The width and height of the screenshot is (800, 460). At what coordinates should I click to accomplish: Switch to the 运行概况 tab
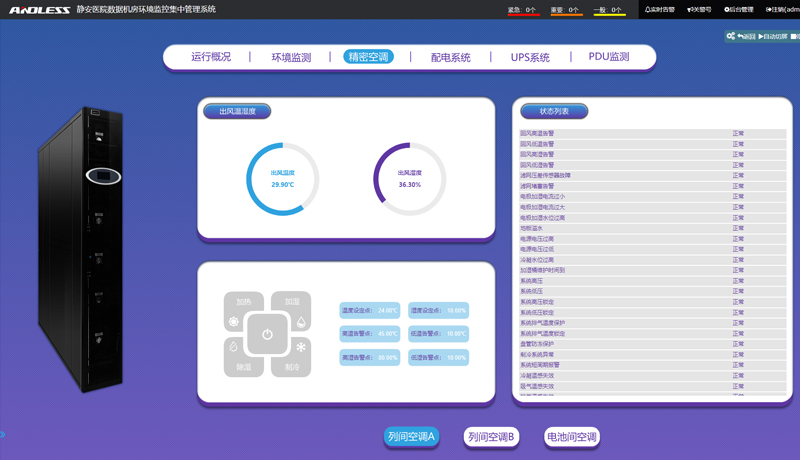point(211,57)
